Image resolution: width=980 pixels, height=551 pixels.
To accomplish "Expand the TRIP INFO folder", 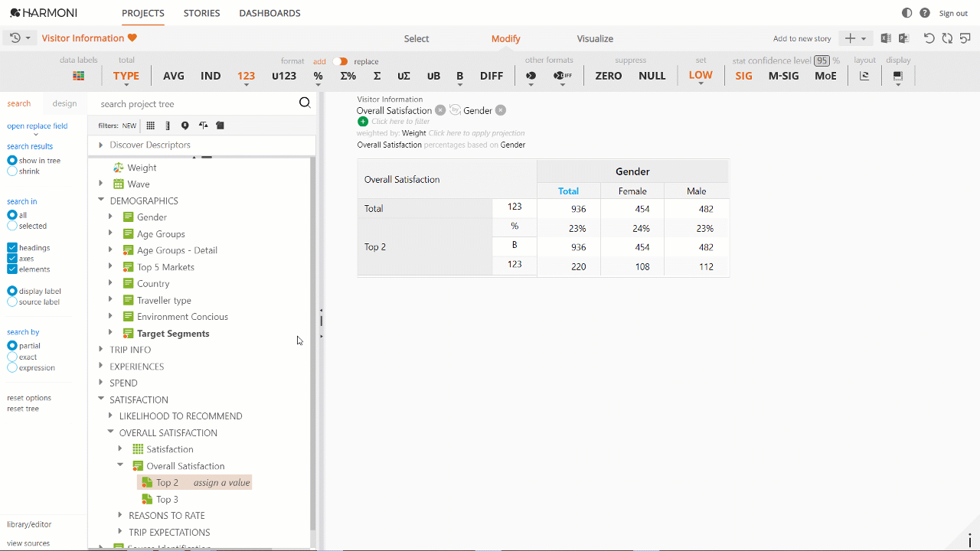I will (x=100, y=350).
